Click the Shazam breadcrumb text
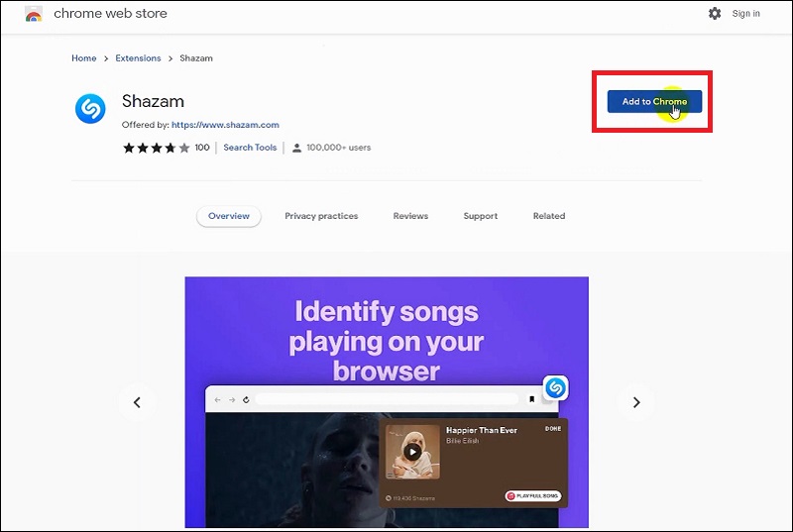This screenshot has width=793, height=532. click(x=196, y=58)
